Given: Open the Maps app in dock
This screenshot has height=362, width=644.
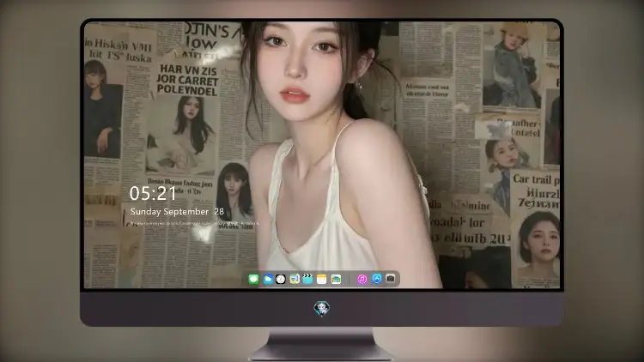Looking at the screenshot, I should [x=294, y=279].
